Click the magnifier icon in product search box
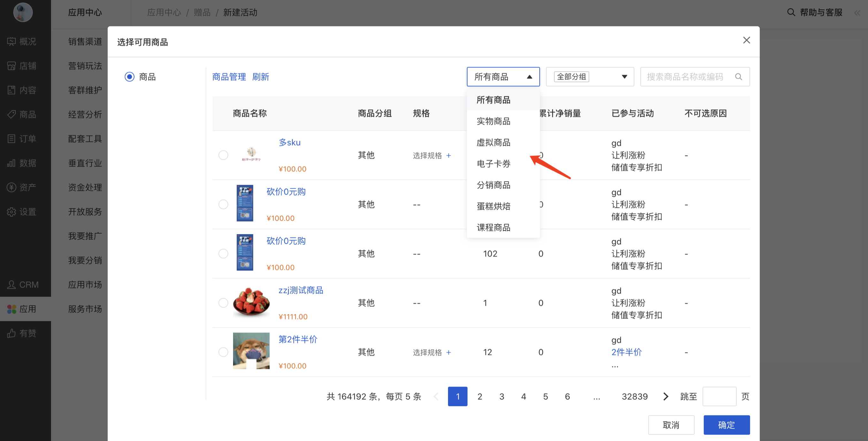868x441 pixels. click(739, 77)
